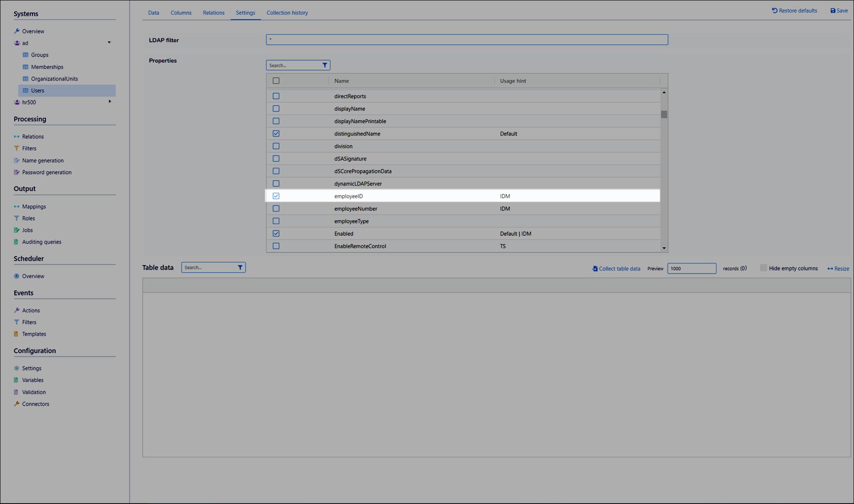Screen dimensions: 854x504
Task: Click the Resize arrows icon
Action: pyautogui.click(x=830, y=269)
